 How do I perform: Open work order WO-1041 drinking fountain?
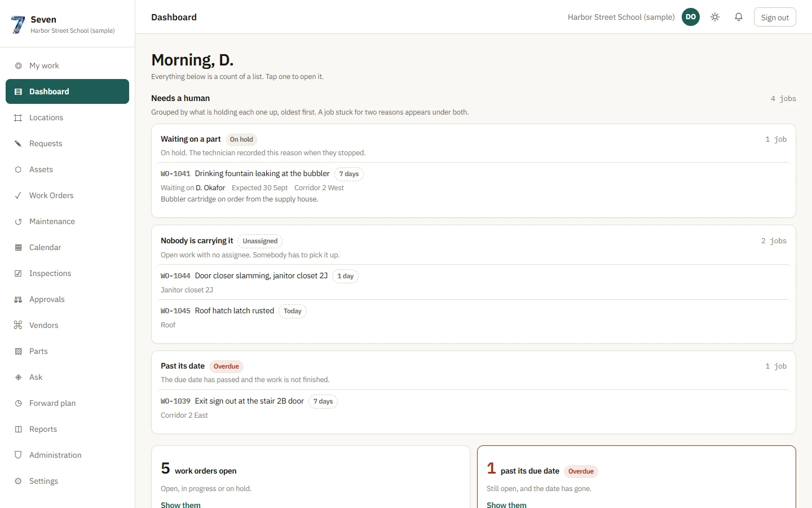[474, 186]
